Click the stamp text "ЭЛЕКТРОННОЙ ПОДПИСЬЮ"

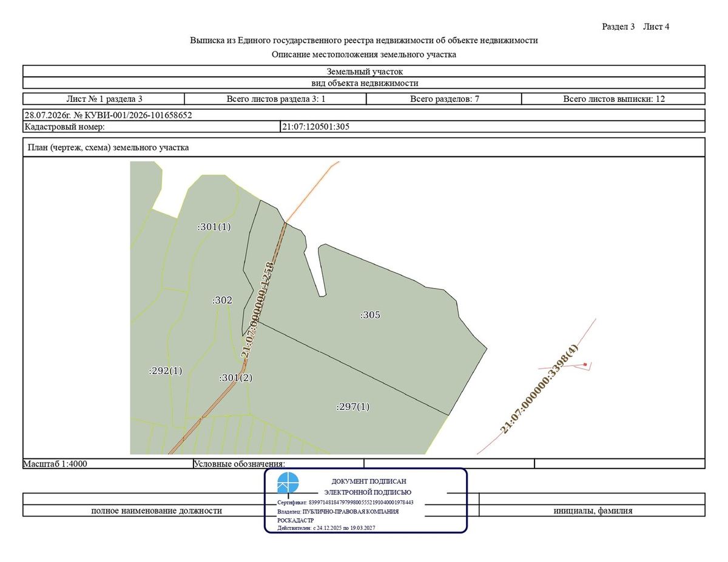(368, 492)
